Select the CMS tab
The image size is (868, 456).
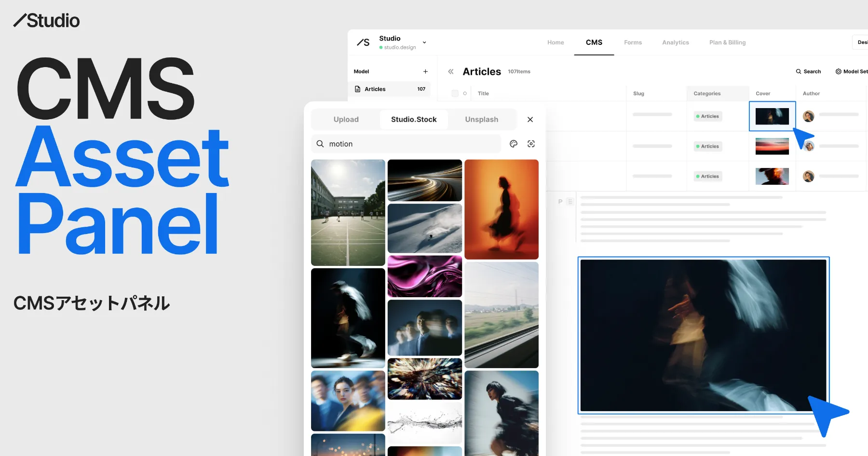tap(594, 42)
